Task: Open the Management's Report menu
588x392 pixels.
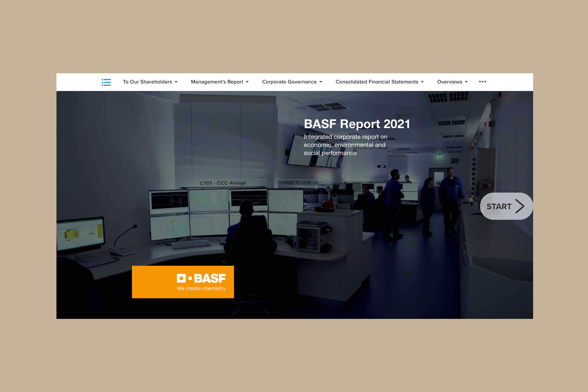Action: point(220,82)
